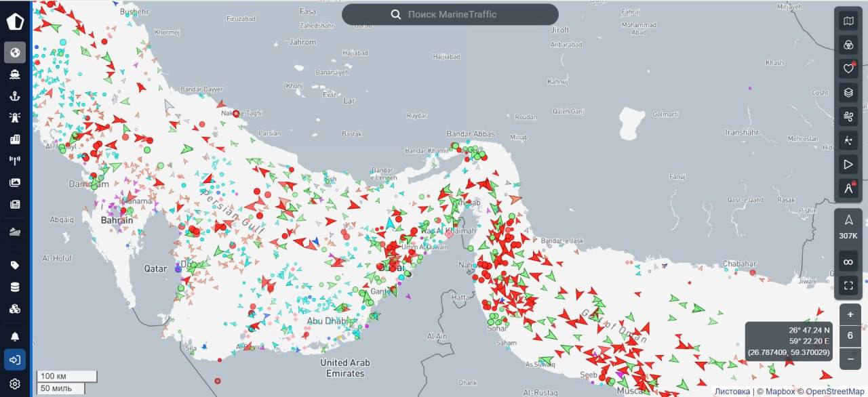Click the login arrow button in the sidebar
Screen dimensions: 868x397
pos(15,359)
